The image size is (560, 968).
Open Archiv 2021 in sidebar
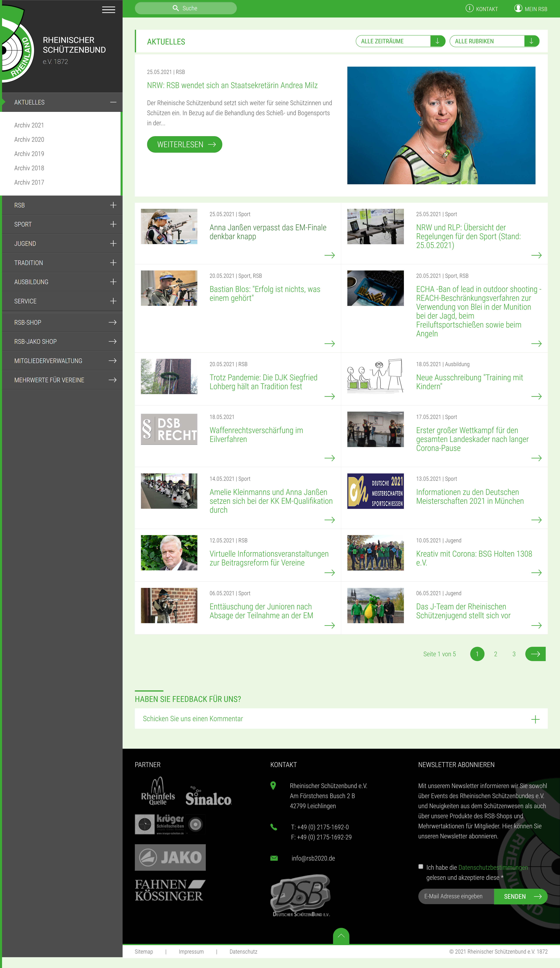coord(29,125)
